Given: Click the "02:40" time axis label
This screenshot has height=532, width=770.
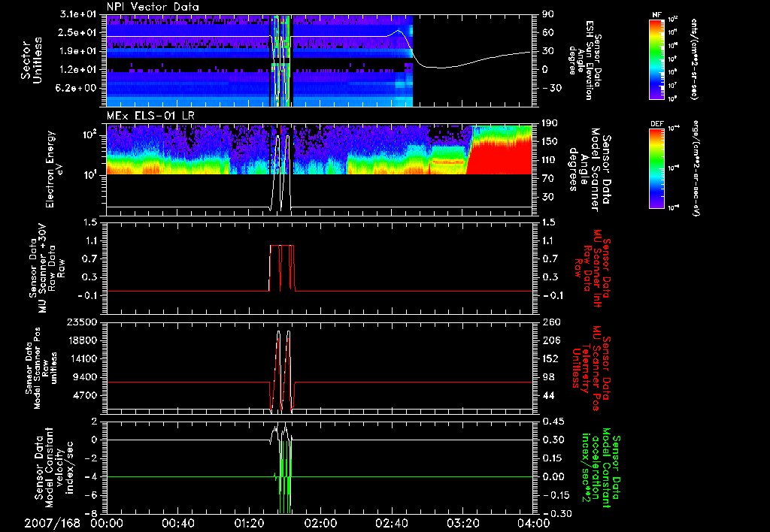Looking at the screenshot, I should [x=391, y=524].
